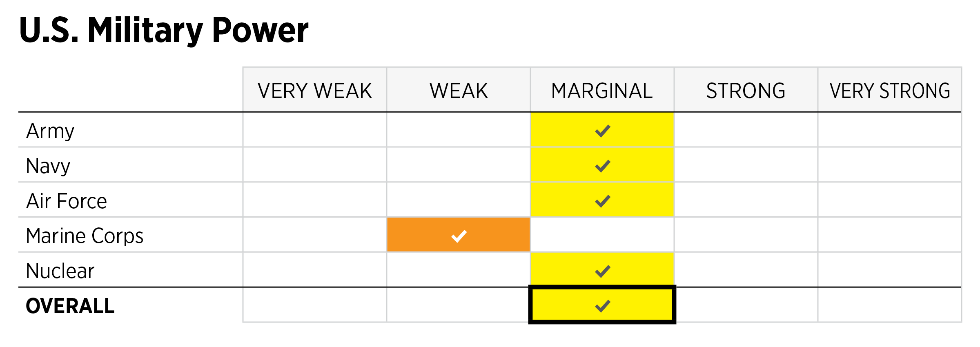Select the black-outlined Overall checkmark

602,306
